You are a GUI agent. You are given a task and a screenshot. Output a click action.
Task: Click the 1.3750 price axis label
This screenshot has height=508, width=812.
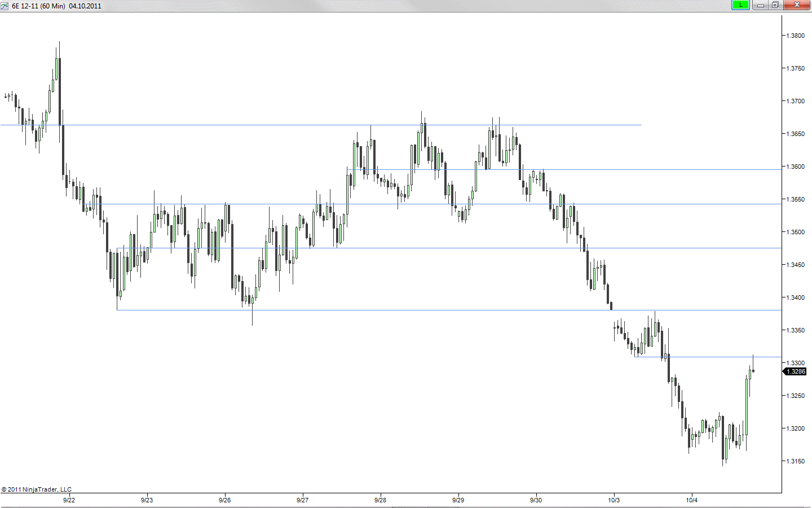(x=796, y=68)
